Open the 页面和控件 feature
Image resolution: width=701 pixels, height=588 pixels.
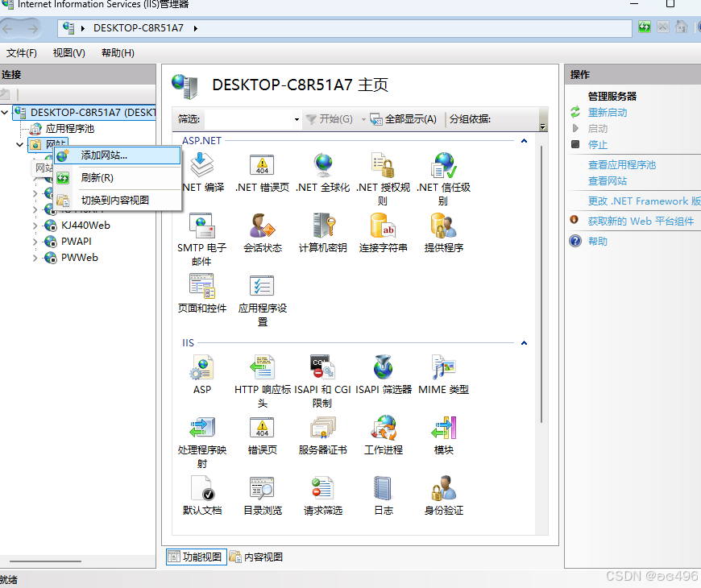201,292
